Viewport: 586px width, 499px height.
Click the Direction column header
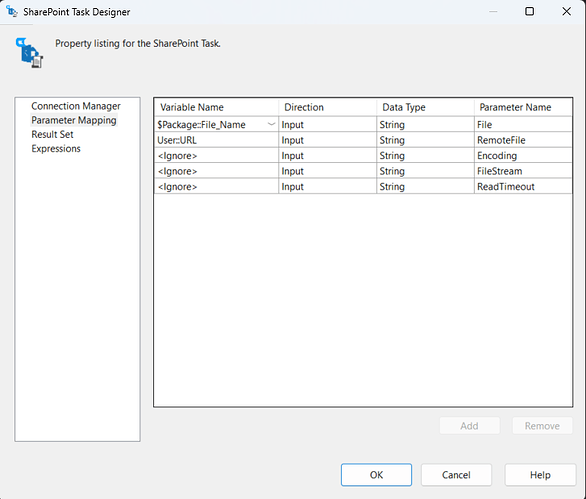coord(327,107)
